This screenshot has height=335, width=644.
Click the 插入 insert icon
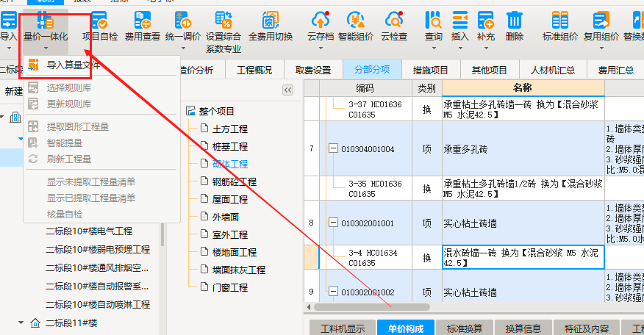pyautogui.click(x=460, y=21)
